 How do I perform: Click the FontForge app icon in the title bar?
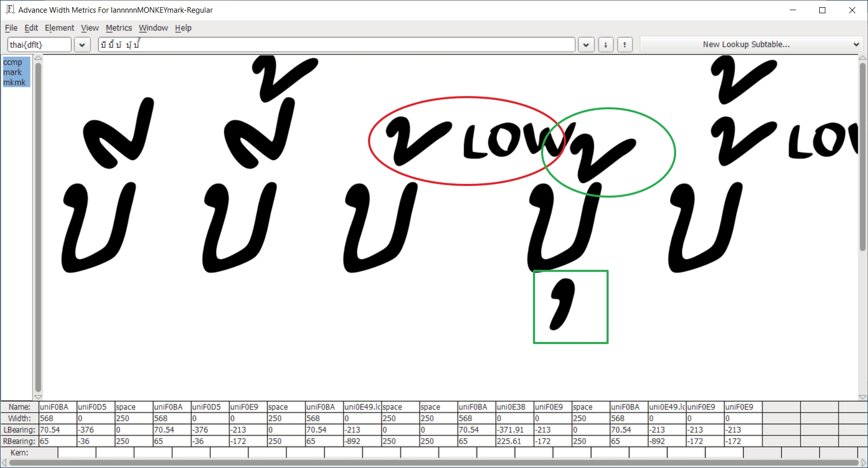(10, 10)
